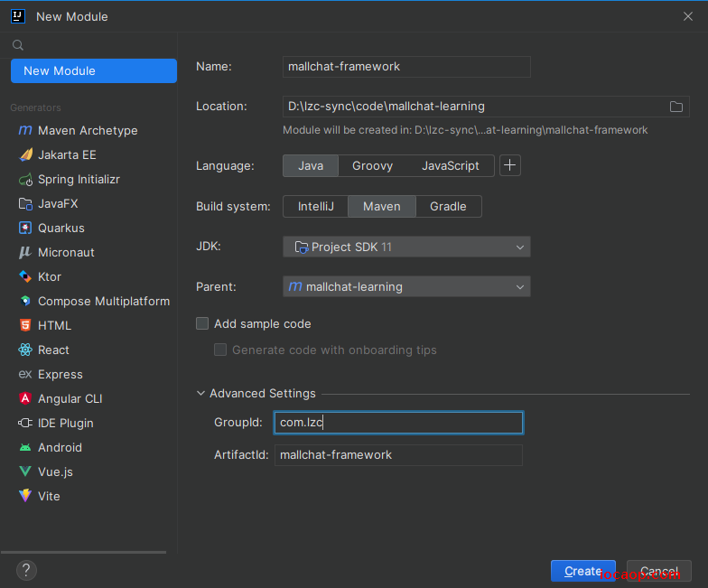This screenshot has height=588, width=708.
Task: Choose IntelliJ build system
Action: (x=316, y=206)
